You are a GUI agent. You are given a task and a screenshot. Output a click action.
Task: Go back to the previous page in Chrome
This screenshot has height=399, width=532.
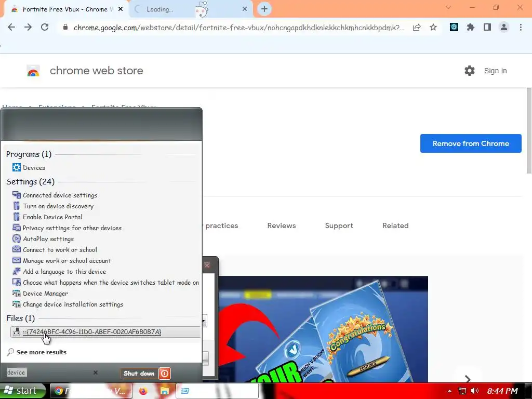11,27
